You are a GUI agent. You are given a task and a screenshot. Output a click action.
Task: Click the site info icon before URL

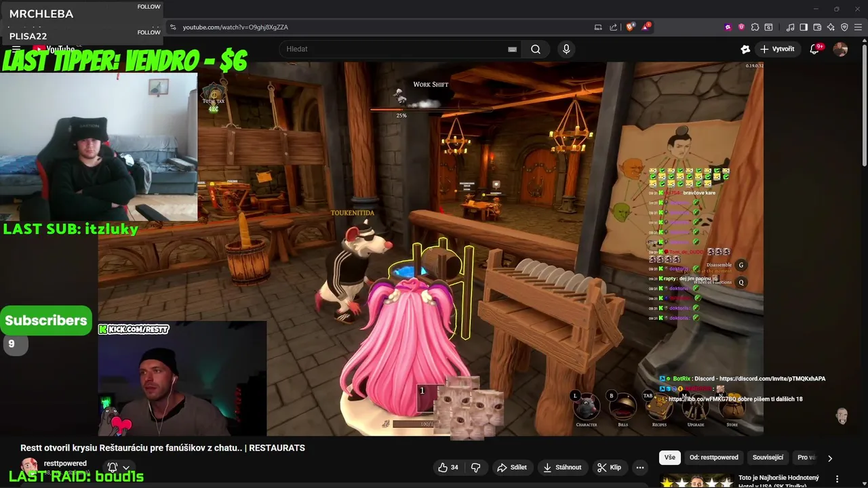coord(173,27)
